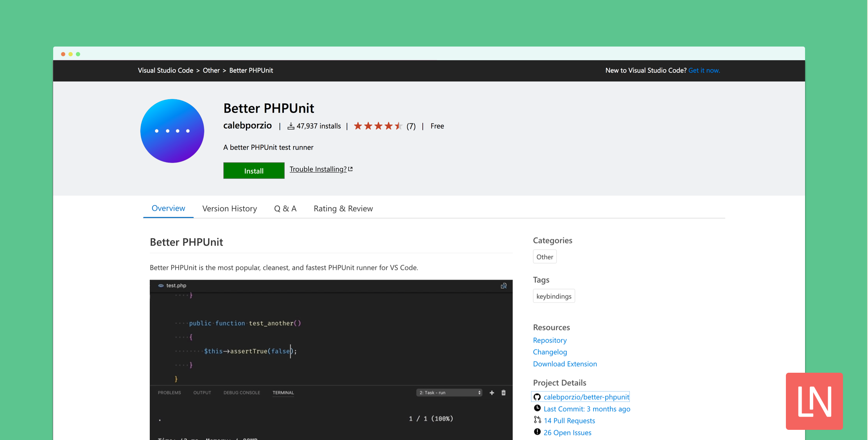This screenshot has height=440, width=868.
Task: Open the Changelog link
Action: [x=550, y=352]
